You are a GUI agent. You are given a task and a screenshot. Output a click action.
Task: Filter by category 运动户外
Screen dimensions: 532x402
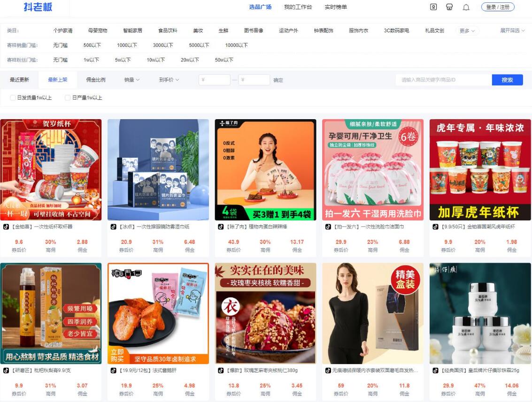[x=288, y=30]
